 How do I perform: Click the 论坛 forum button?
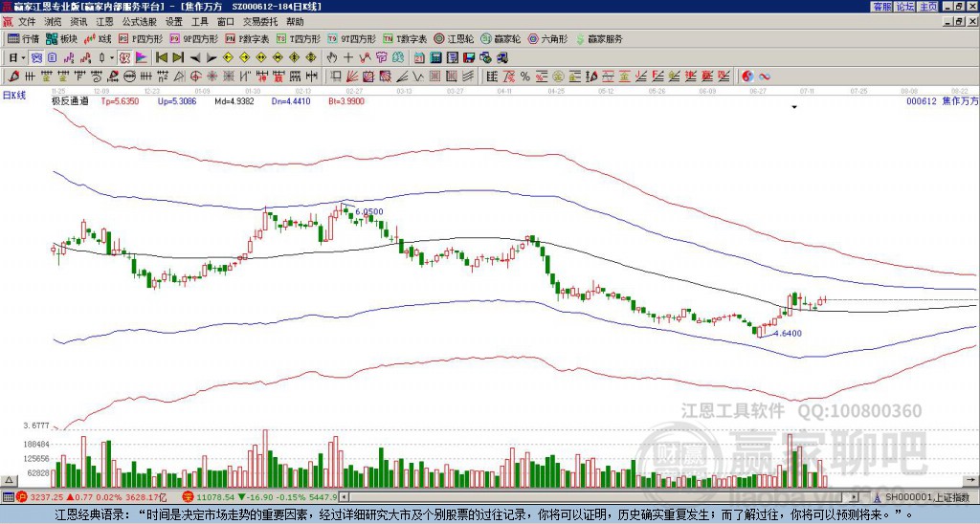click(905, 7)
